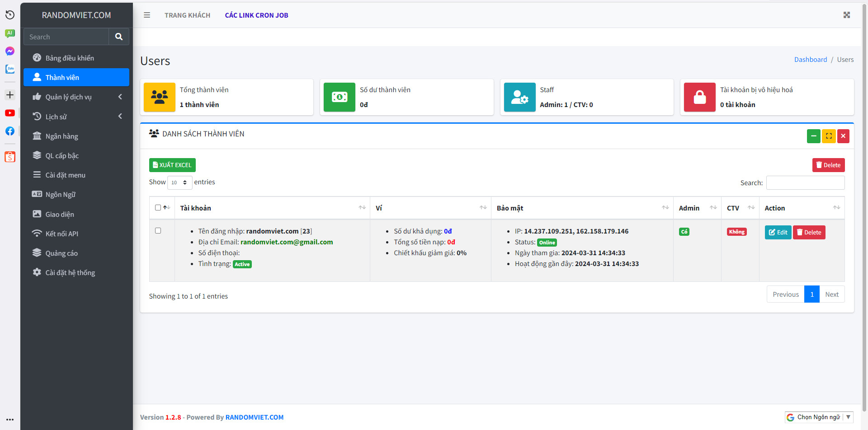Click the green Có admin badge

[x=684, y=232]
